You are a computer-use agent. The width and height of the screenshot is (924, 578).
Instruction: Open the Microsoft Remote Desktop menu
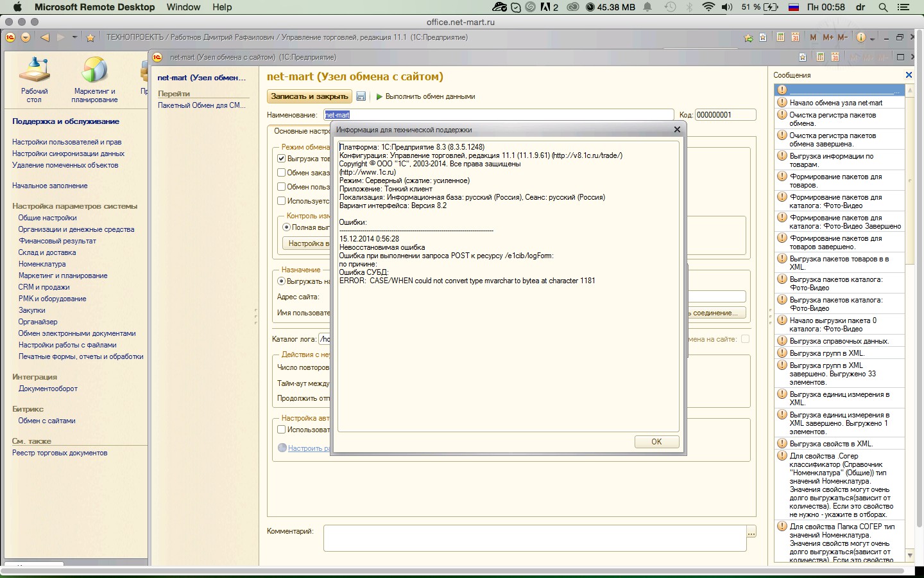coord(95,7)
